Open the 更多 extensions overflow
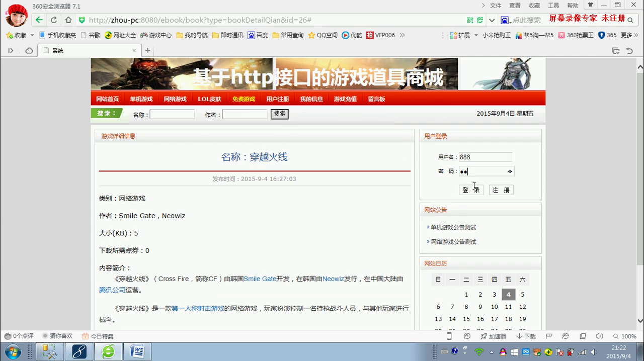This screenshot has height=361, width=644. pyautogui.click(x=629, y=35)
